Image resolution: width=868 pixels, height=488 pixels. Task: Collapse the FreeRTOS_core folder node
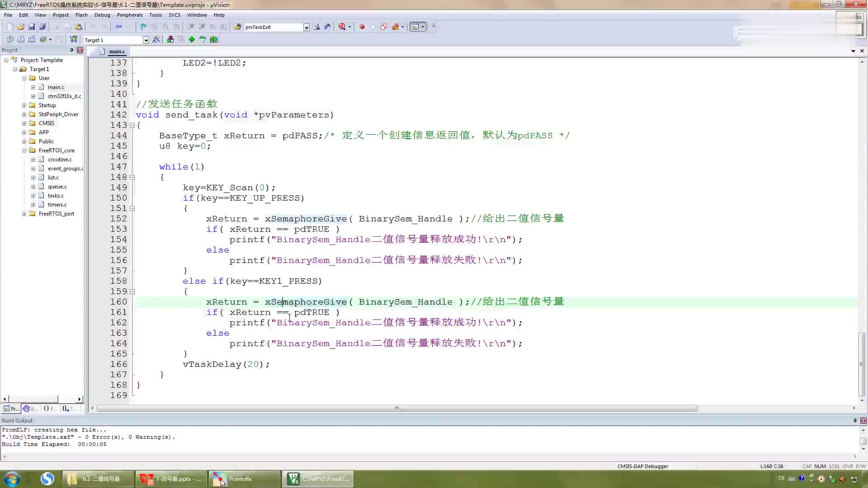24,150
